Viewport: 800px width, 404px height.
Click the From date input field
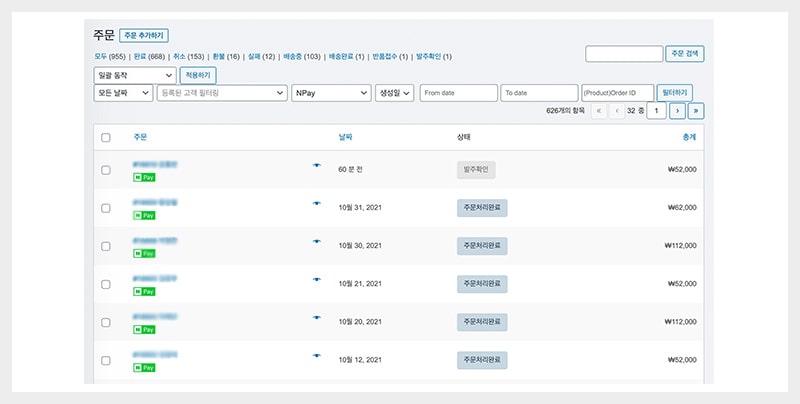pyautogui.click(x=458, y=93)
